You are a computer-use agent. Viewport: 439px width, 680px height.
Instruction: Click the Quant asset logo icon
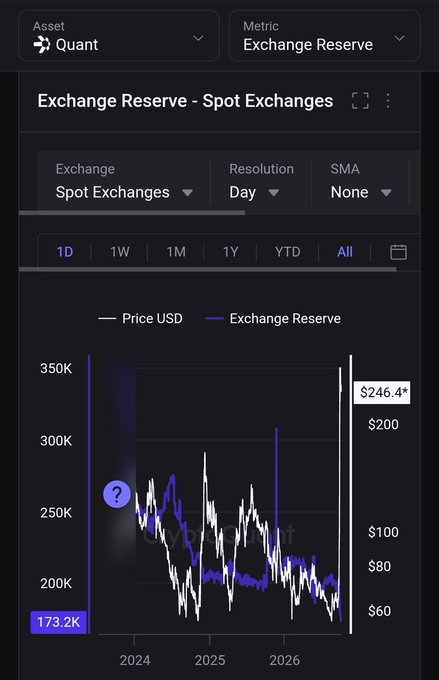(42, 45)
